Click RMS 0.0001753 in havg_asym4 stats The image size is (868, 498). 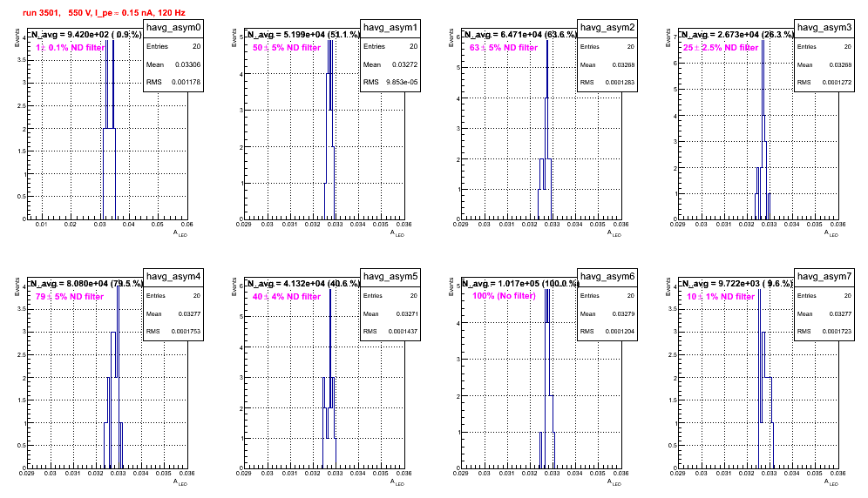[x=173, y=331]
